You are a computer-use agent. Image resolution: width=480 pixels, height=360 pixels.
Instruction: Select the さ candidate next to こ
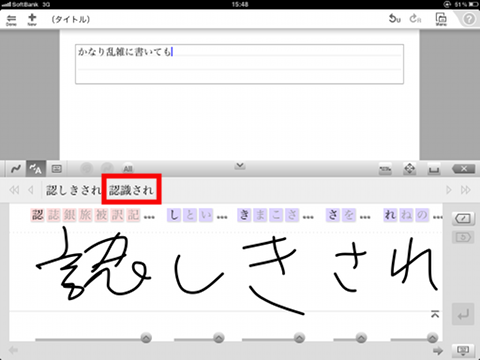[292, 215]
